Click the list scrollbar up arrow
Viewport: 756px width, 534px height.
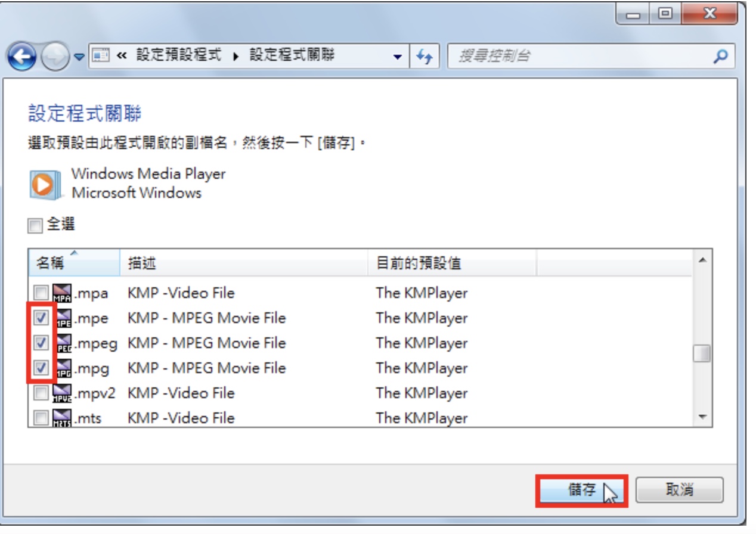click(x=702, y=260)
